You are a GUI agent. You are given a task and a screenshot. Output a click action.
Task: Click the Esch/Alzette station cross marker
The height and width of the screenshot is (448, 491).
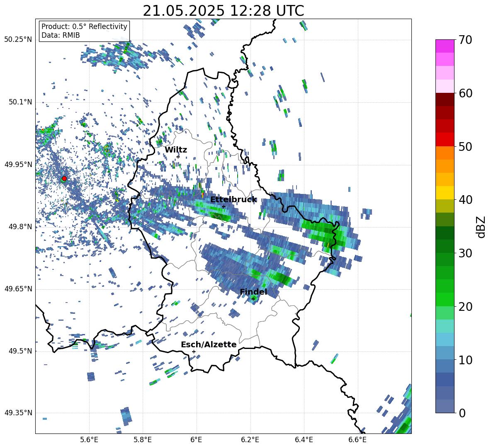point(194,351)
